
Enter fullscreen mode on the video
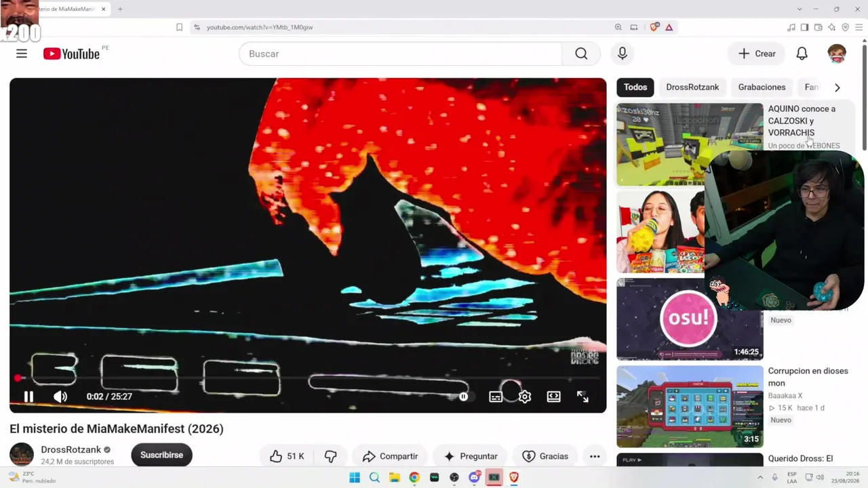tap(583, 396)
